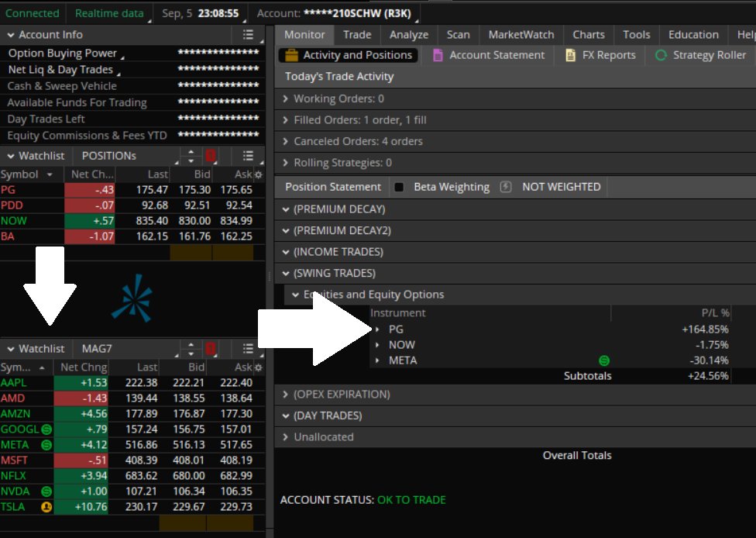Click red indicator icon in MAG7 watchlist
The image size is (756, 538).
210,348
